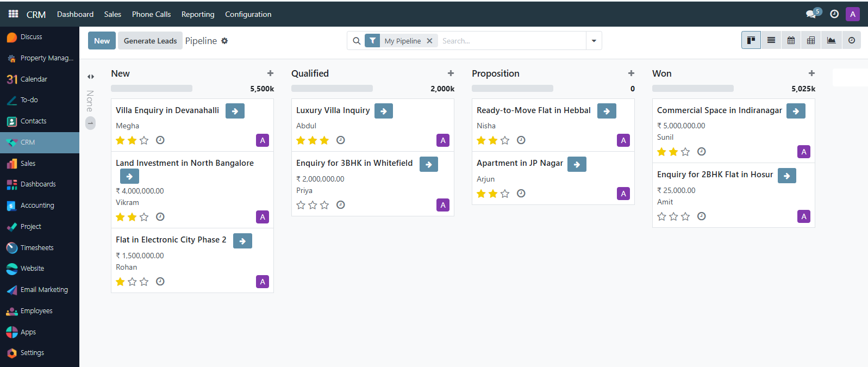The height and width of the screenshot is (367, 868).
Task: Expand the search options dropdown arrow
Action: pos(594,41)
